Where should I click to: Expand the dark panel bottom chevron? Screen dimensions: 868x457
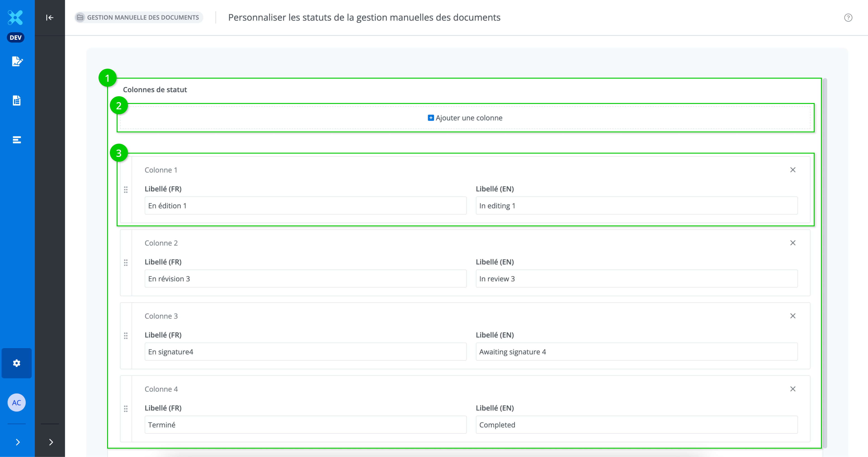tap(51, 442)
